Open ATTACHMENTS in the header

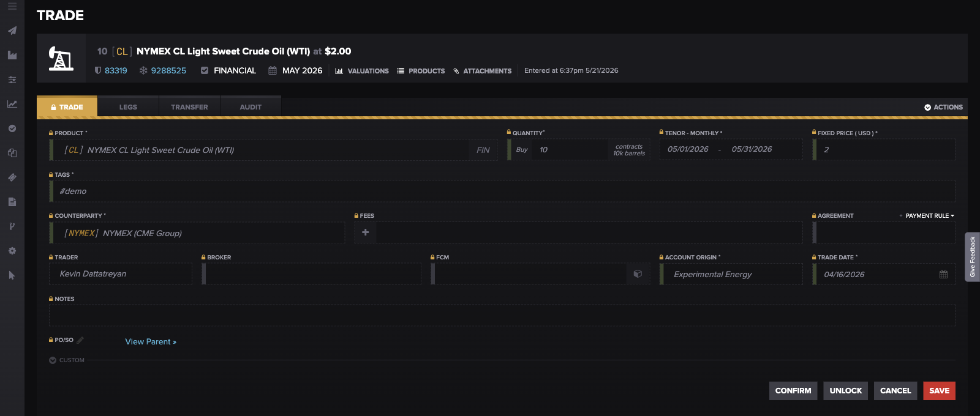482,71
